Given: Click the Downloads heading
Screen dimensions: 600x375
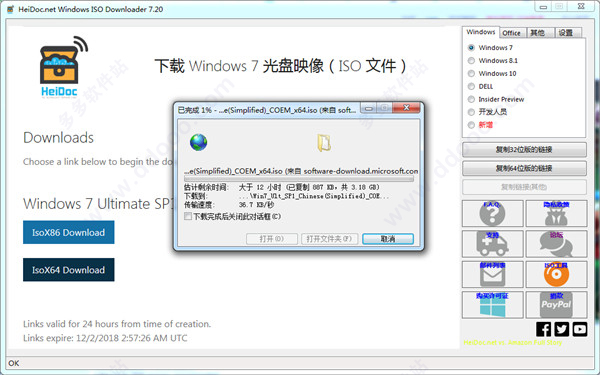Looking at the screenshot, I should [x=58, y=138].
